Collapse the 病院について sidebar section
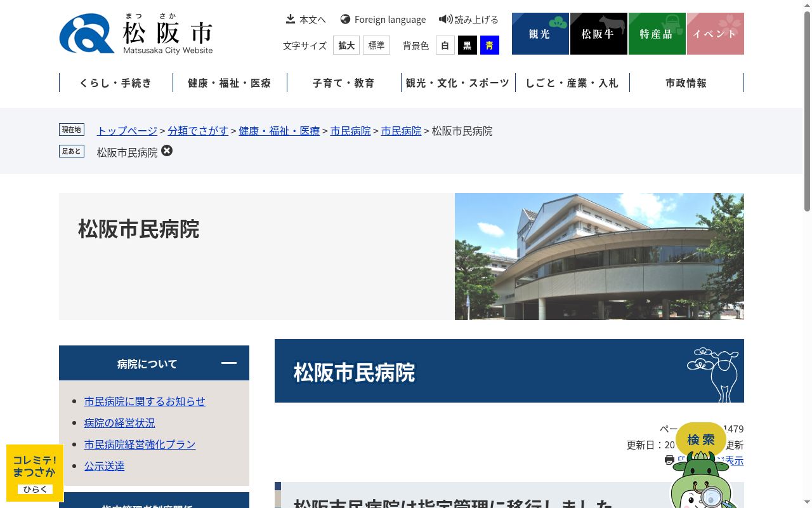The height and width of the screenshot is (508, 812). (154, 363)
